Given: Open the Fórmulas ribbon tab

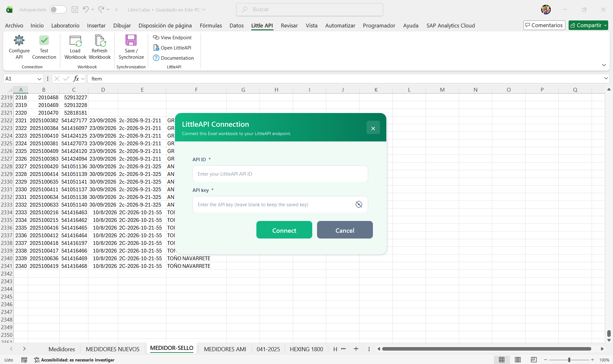Looking at the screenshot, I should click(x=211, y=26).
